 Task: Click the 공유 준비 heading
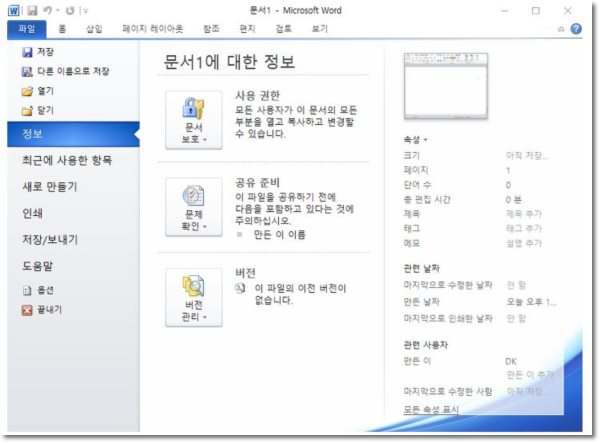(x=258, y=182)
